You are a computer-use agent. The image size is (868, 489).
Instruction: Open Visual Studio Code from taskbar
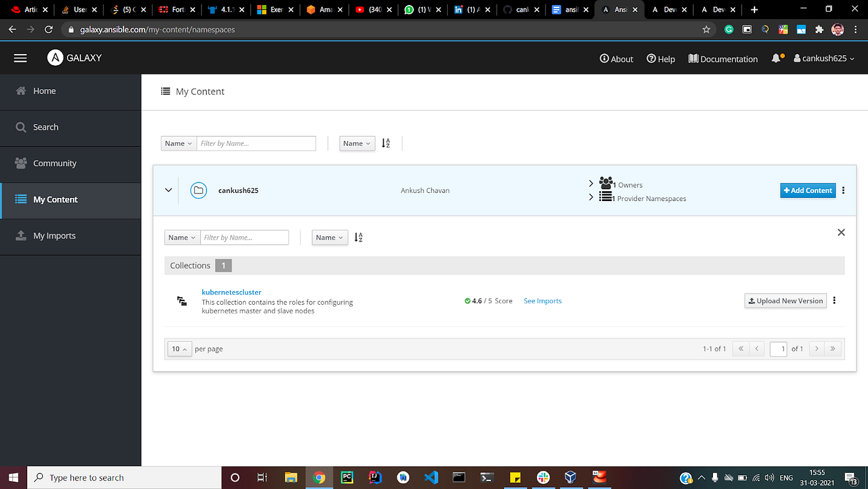pos(432,477)
